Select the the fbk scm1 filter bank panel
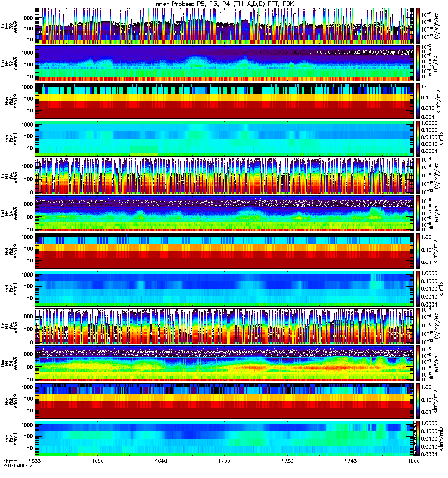 (225, 439)
